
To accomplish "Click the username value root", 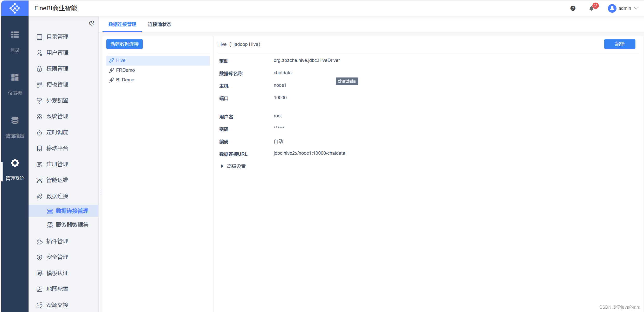I will [x=278, y=116].
